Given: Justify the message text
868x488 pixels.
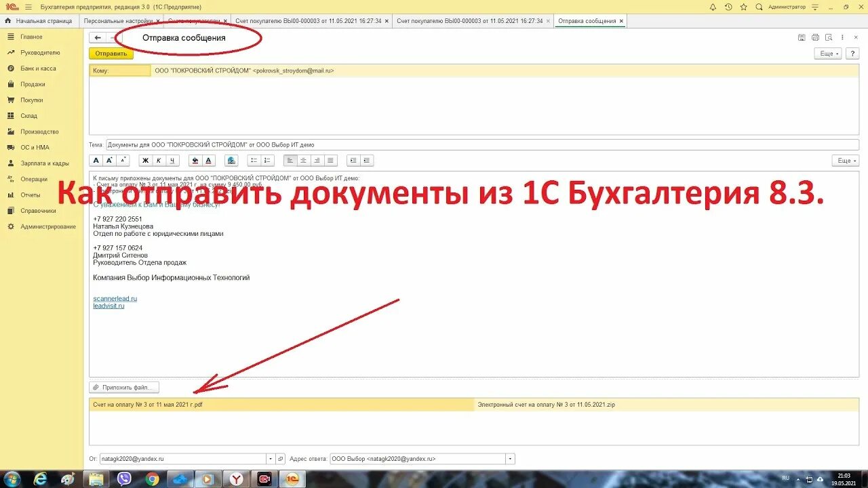Looking at the screenshot, I should click(331, 161).
